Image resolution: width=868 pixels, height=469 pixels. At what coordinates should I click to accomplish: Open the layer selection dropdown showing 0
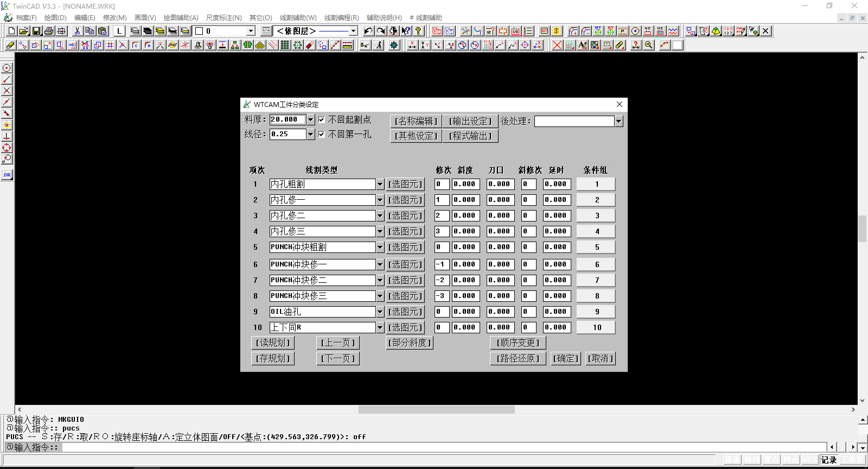(251, 31)
